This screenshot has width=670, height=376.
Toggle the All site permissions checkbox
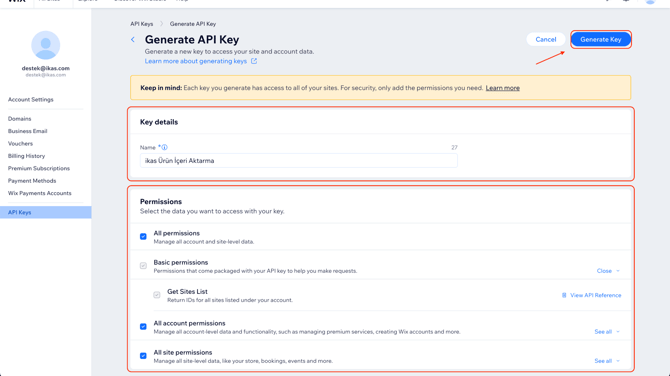tap(143, 355)
